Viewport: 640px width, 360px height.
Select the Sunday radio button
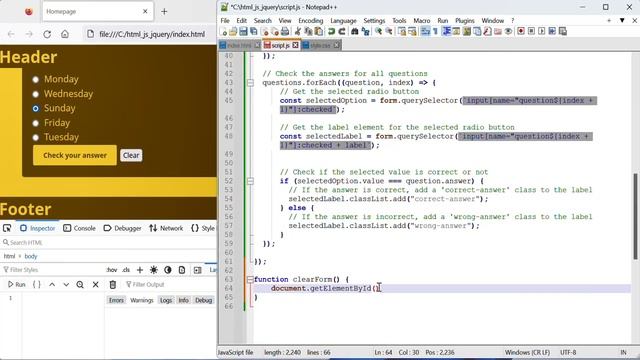coord(36,108)
